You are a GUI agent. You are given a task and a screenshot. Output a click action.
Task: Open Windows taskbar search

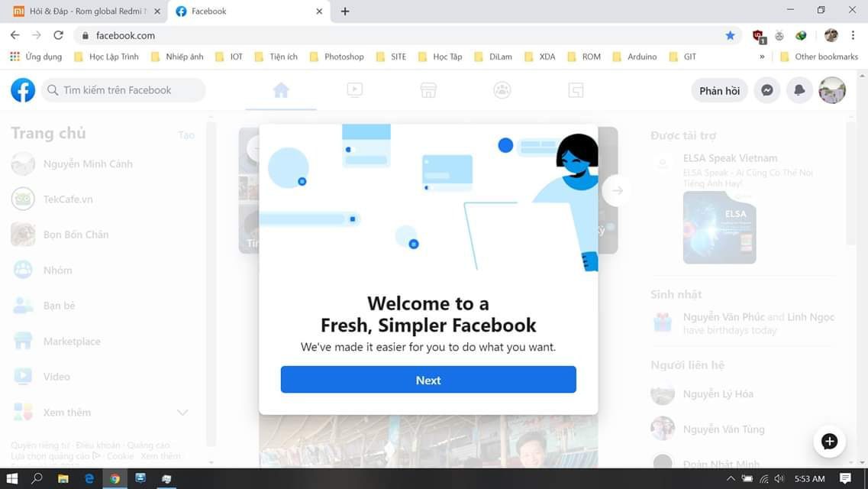37,478
